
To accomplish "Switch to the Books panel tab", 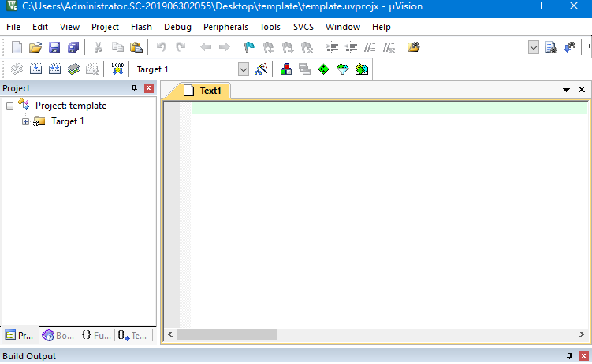I will pyautogui.click(x=58, y=336).
